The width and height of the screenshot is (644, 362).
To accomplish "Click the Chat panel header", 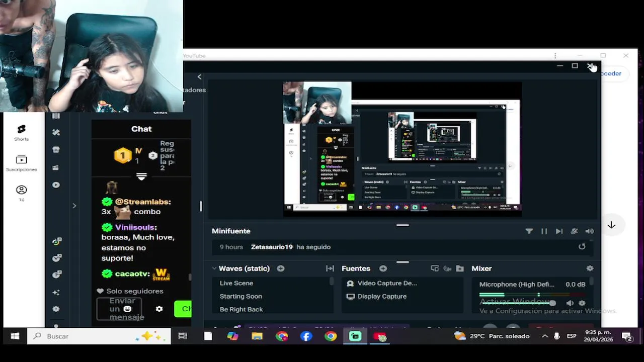I will [x=141, y=129].
